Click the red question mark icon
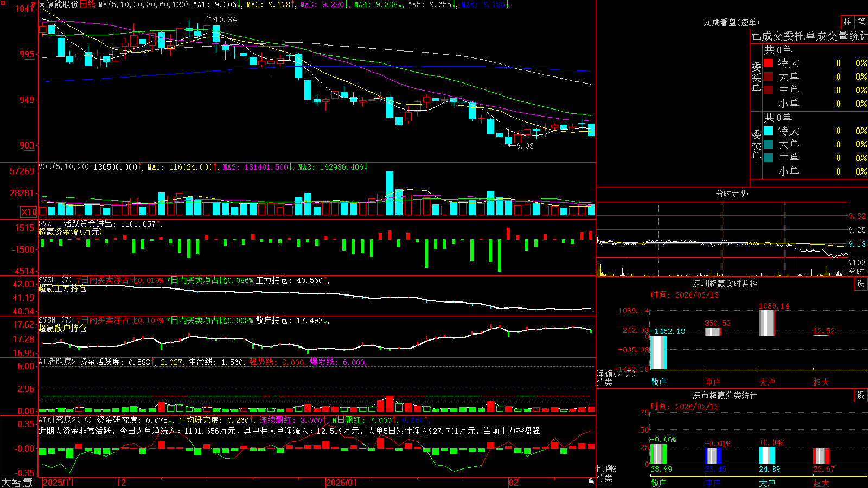The height and width of the screenshot is (488, 868). click(x=34, y=5)
